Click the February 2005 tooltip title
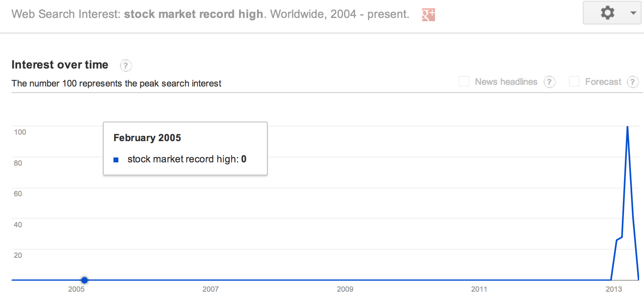 (147, 138)
